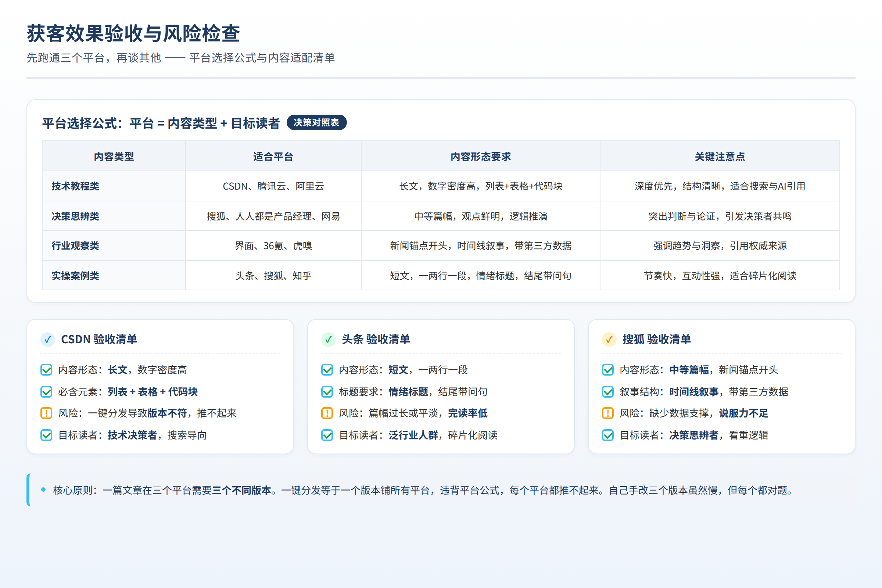
Task: Select the 决策思辨类 row label
Action: tap(75, 216)
